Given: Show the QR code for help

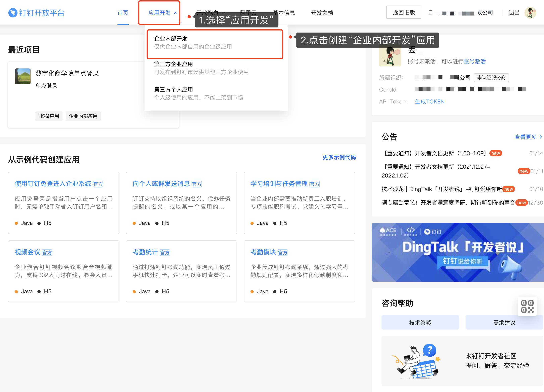Looking at the screenshot, I should pyautogui.click(x=527, y=306).
